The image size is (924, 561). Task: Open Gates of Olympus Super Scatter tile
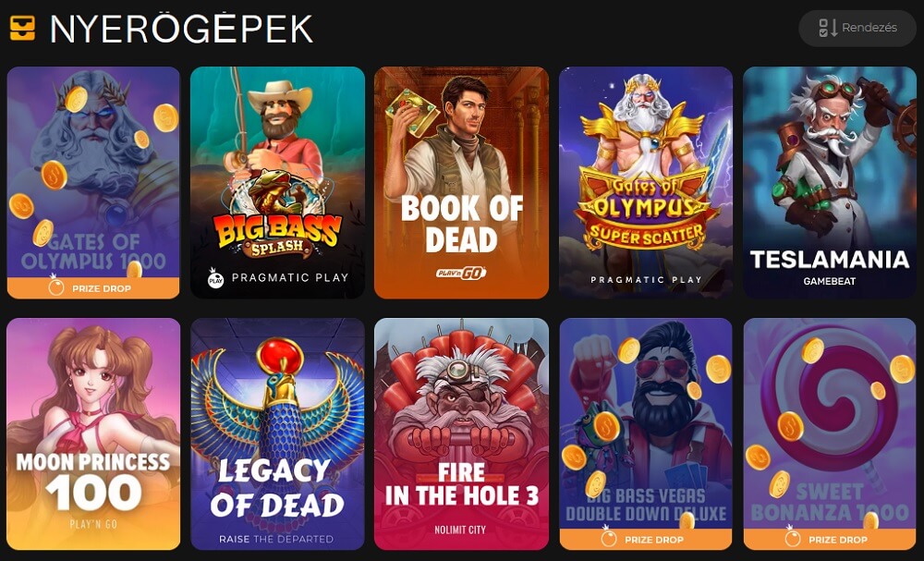[x=646, y=182]
